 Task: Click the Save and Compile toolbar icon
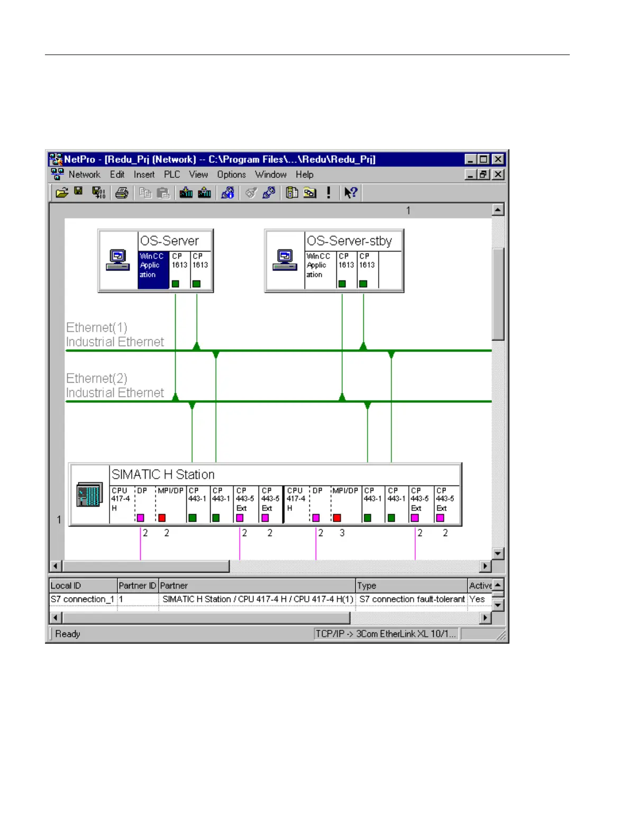tap(99, 193)
